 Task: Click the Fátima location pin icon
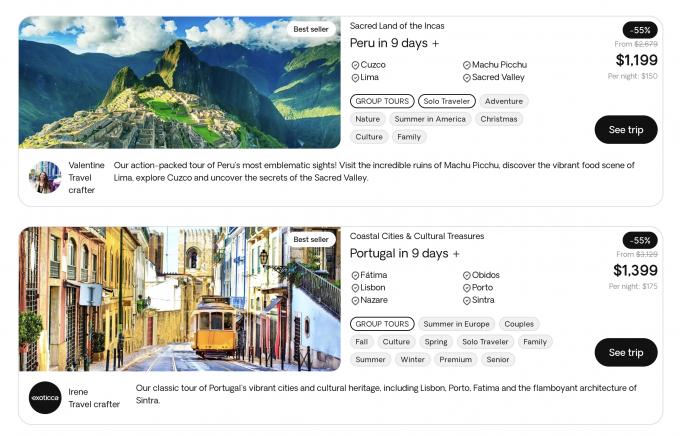(x=355, y=275)
